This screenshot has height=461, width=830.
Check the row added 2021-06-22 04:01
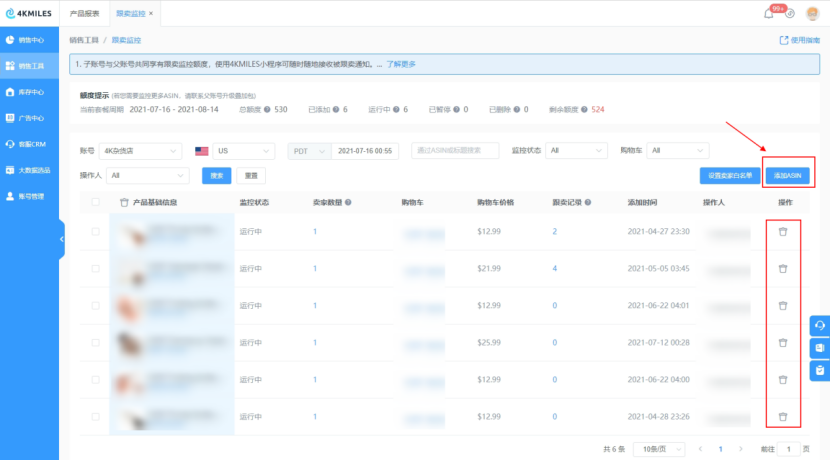[95, 305]
